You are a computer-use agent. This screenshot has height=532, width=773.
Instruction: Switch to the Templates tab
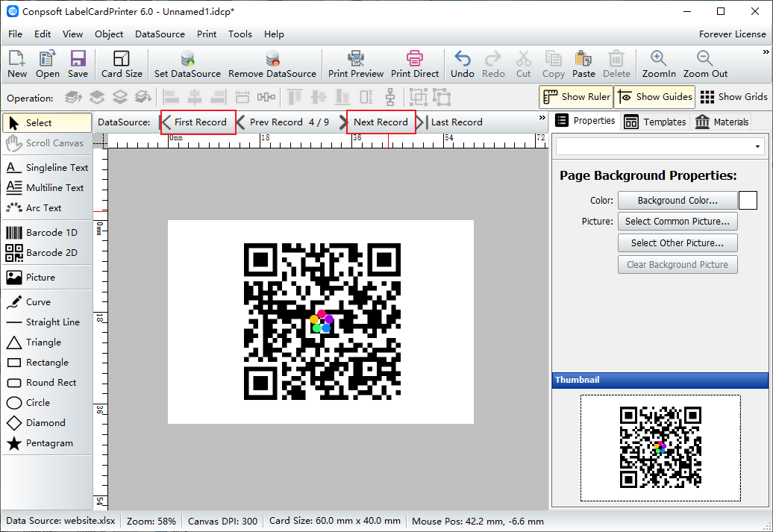click(x=656, y=122)
